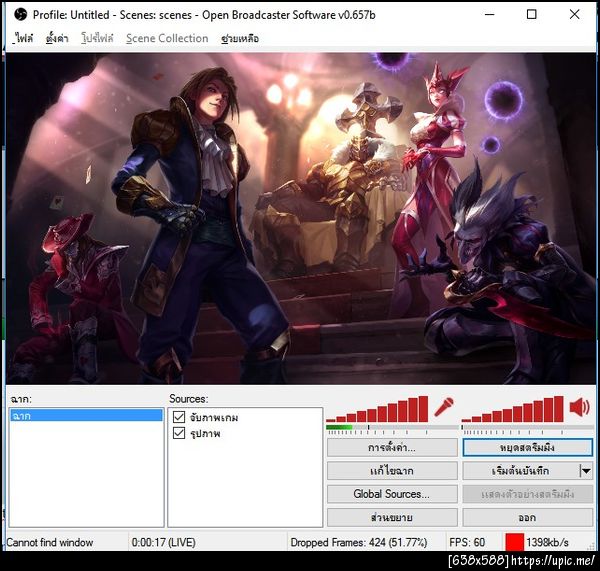Click the OBS logo in title bar
600x571 pixels.
(x=20, y=15)
